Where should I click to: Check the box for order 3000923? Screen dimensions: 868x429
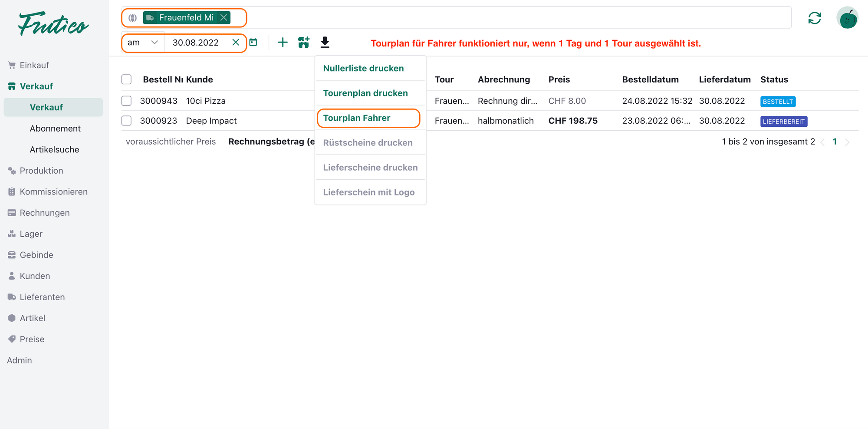[x=126, y=121]
